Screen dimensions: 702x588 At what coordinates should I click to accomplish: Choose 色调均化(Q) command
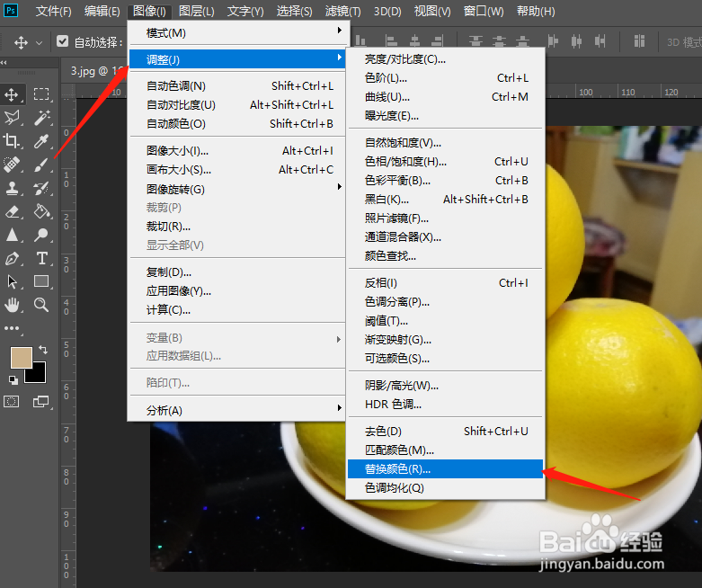pyautogui.click(x=446, y=487)
